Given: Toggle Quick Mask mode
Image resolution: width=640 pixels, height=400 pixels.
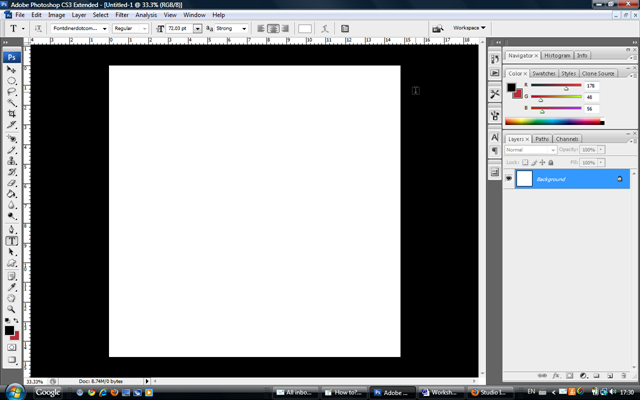Looking at the screenshot, I should [11, 347].
